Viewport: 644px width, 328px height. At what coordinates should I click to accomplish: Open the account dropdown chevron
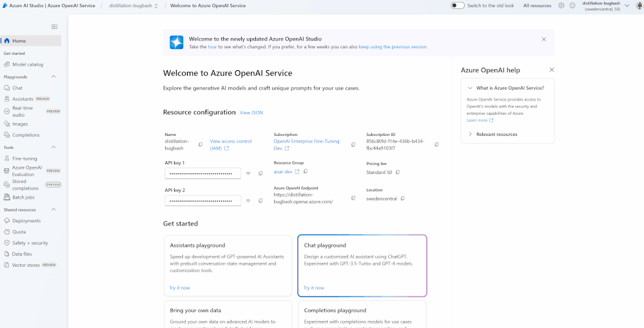coord(627,6)
